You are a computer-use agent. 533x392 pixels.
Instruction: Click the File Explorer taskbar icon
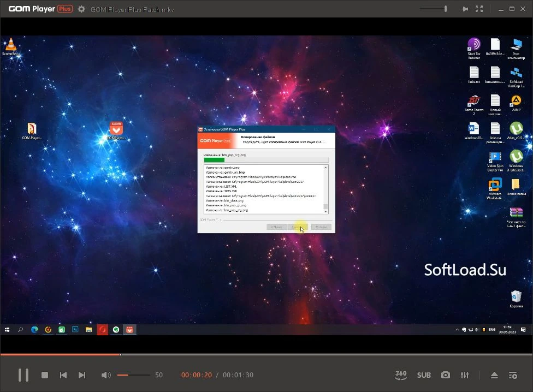tap(88, 330)
